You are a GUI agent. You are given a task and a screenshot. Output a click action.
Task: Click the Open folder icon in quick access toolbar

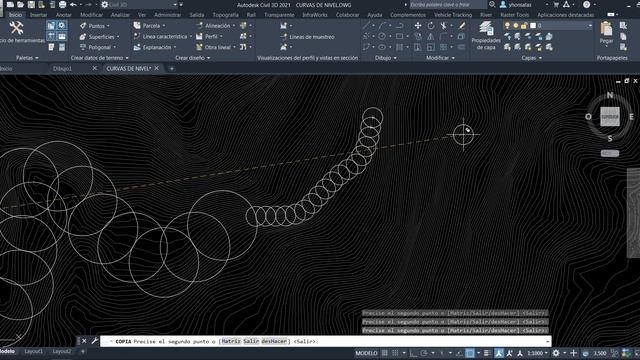(20, 5)
